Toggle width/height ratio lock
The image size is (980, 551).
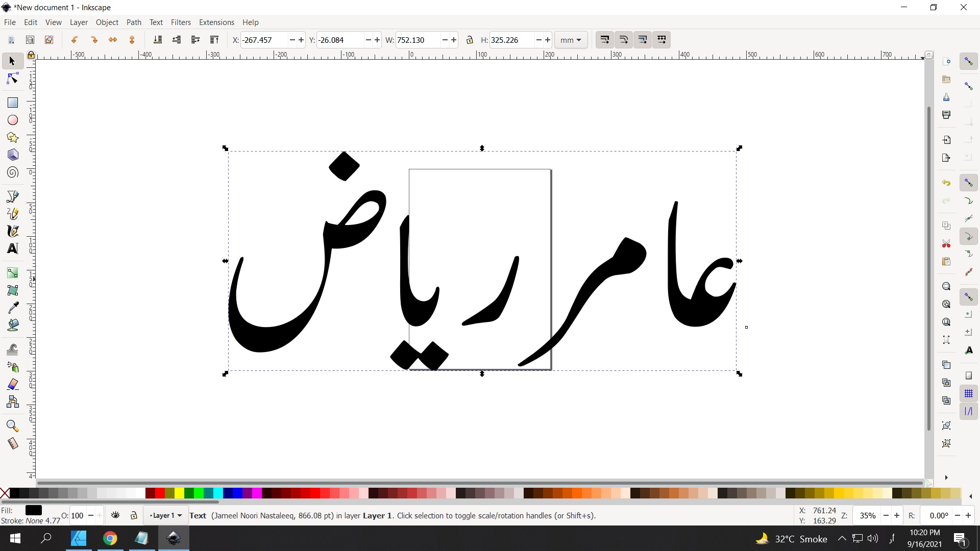[470, 40]
